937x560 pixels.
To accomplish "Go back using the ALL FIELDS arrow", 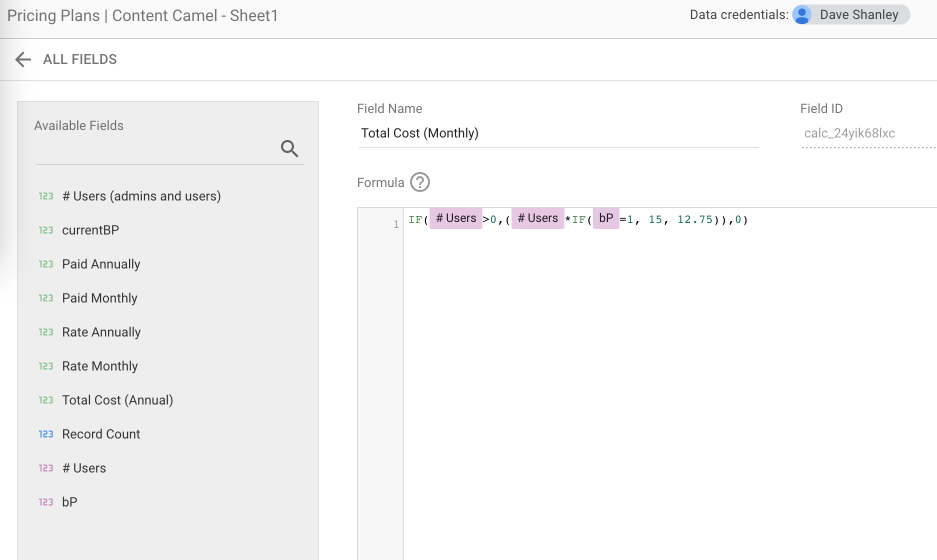I will (23, 59).
